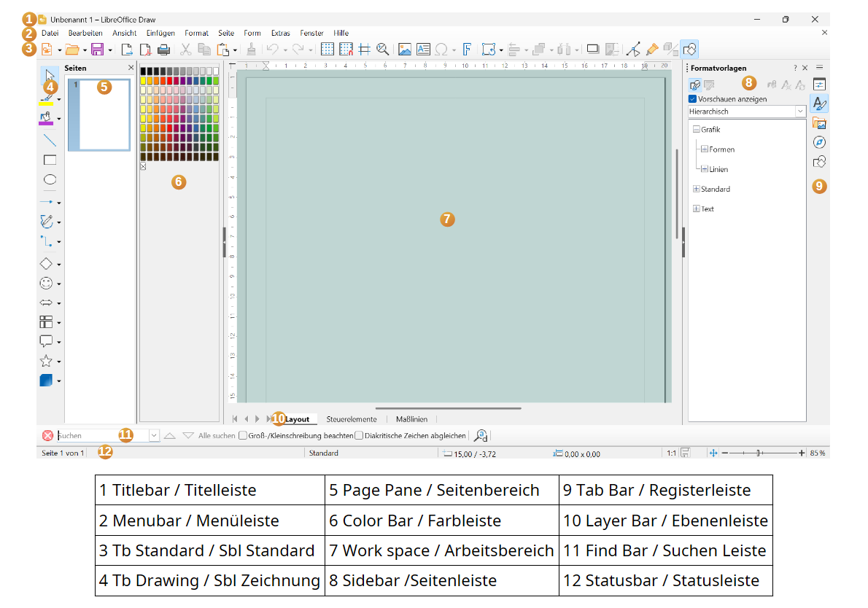Image resolution: width=868 pixels, height=608 pixels.
Task: Click the Suchen search input field
Action: [102, 435]
